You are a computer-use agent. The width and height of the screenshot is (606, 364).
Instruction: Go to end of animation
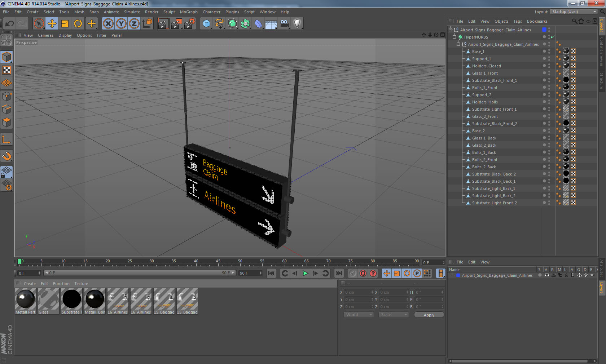(339, 273)
